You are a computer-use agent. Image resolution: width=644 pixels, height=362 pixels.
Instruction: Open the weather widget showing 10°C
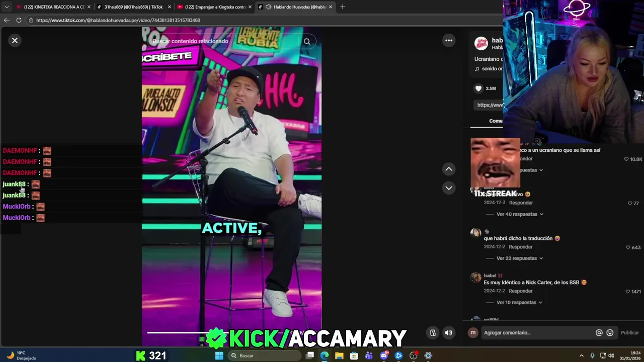20,355
